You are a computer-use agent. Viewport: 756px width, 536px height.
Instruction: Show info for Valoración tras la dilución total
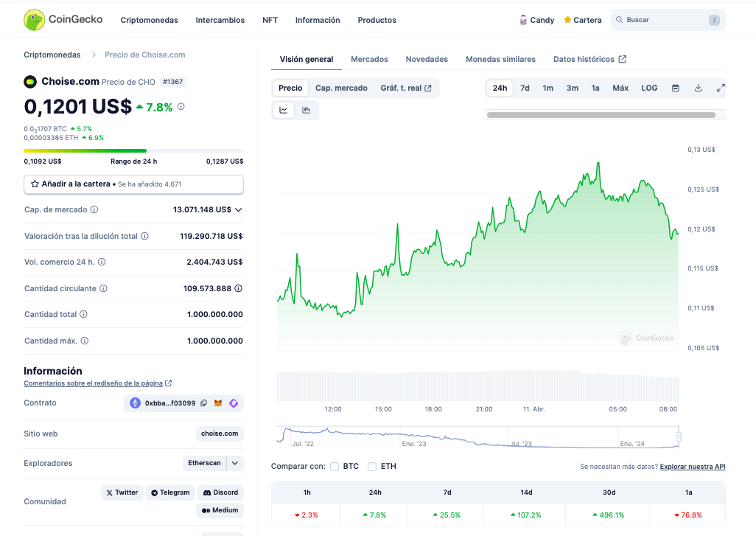coord(144,236)
